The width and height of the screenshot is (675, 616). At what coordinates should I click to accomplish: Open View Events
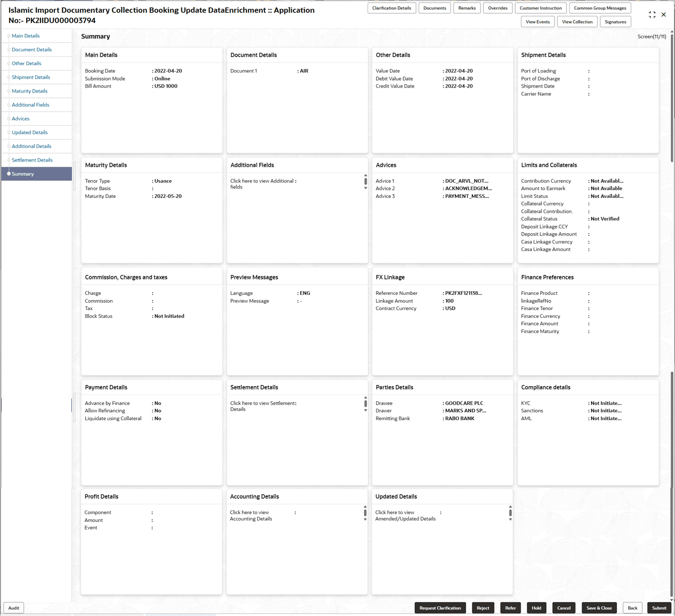click(x=537, y=21)
